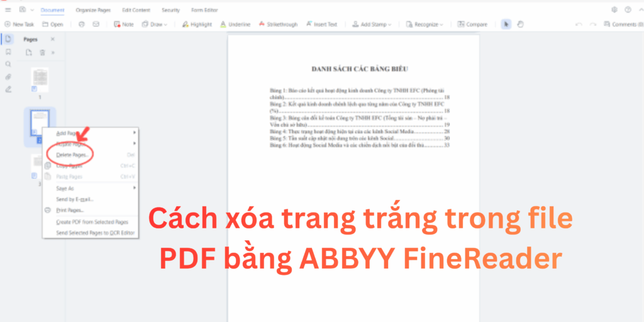The image size is (644, 322).
Task: Toggle the Pages panel sidebar icon
Action: [x=8, y=39]
